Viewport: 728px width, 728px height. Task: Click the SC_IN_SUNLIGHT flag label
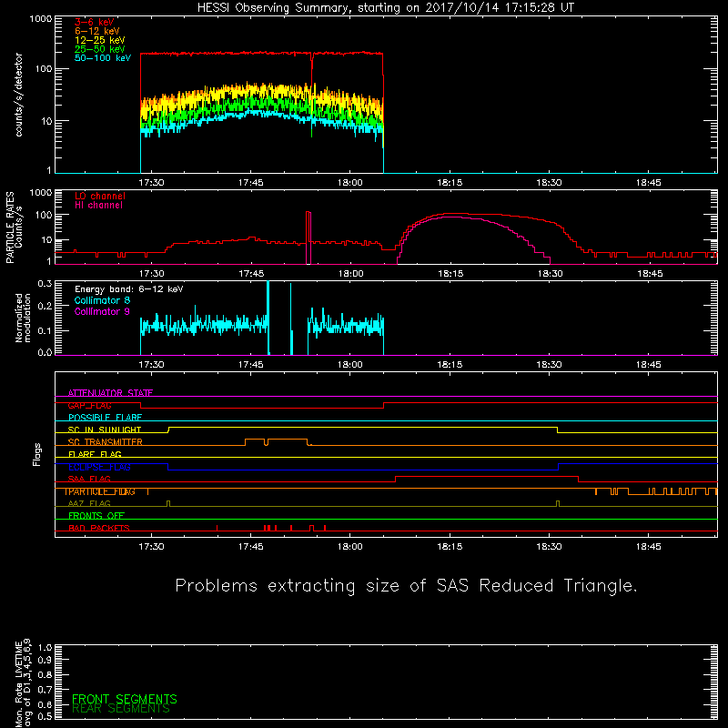105,430
